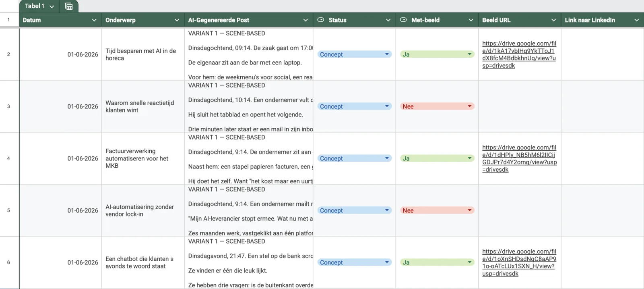Image resolution: width=644 pixels, height=289 pixels.
Task: Open the Link naar LinkedIn column arrow
Action: tap(637, 20)
